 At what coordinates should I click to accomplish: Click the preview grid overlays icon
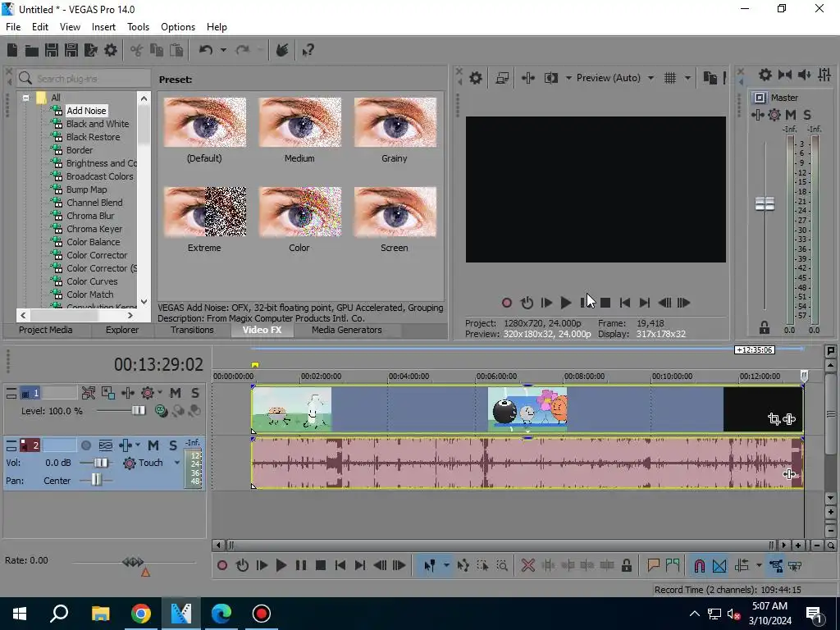point(670,78)
